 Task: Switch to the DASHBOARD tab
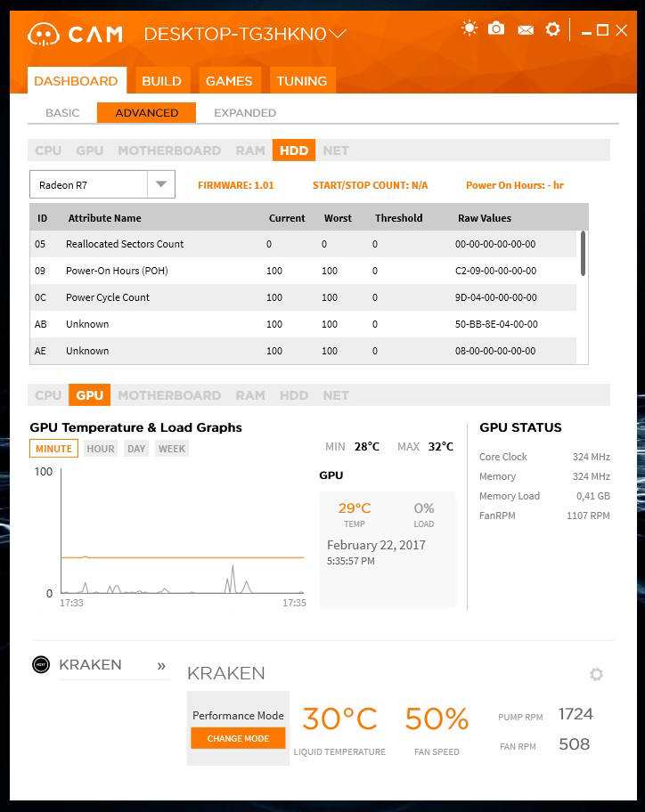[77, 80]
